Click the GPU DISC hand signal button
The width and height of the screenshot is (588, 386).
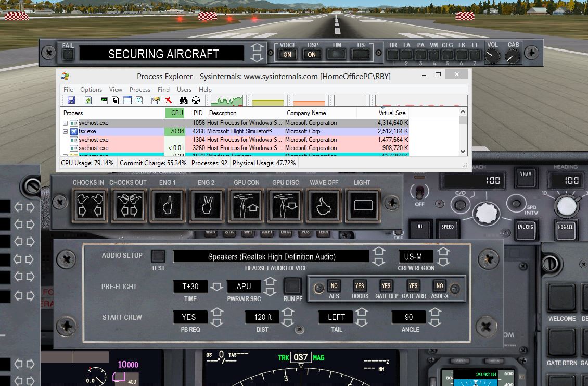coord(285,205)
